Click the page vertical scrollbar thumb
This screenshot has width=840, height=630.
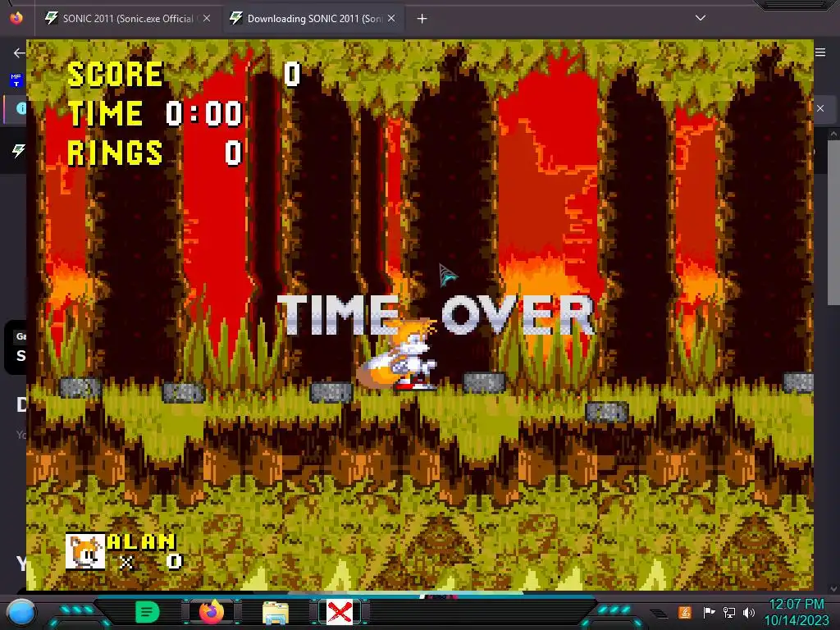(x=833, y=223)
